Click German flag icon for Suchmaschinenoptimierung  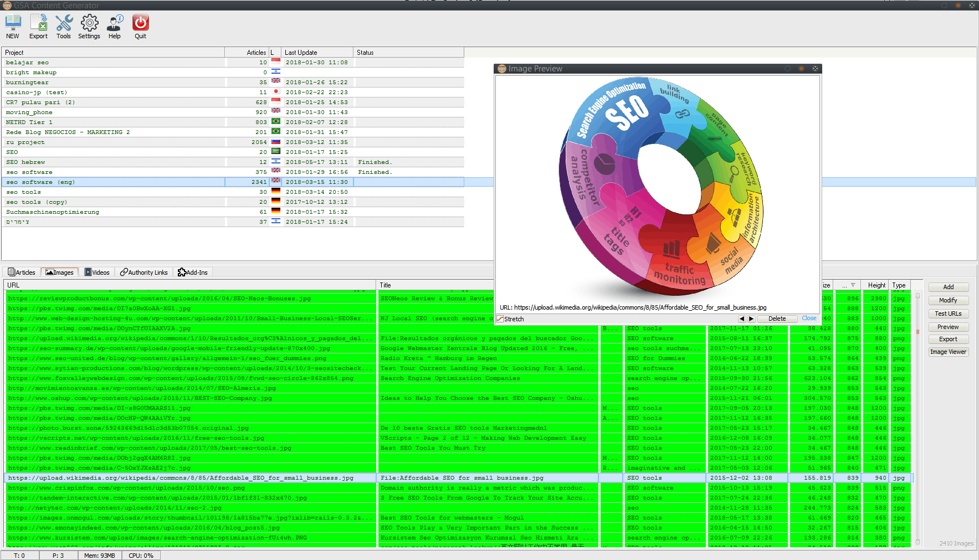276,211
